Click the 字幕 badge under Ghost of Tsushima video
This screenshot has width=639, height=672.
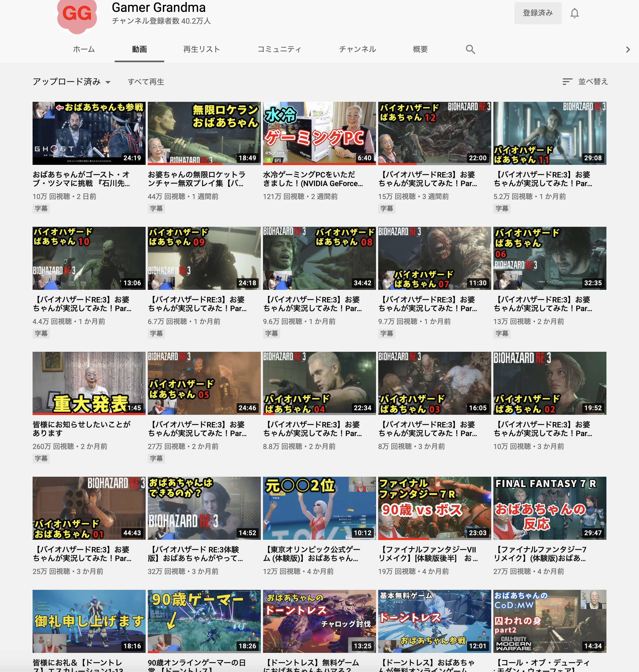[x=41, y=208]
